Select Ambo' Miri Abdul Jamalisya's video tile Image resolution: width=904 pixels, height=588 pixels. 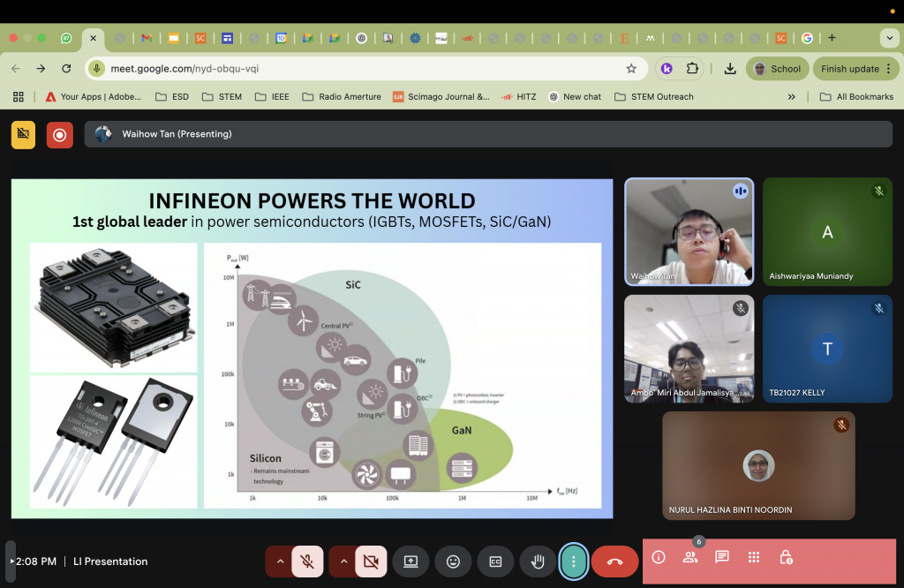click(689, 349)
